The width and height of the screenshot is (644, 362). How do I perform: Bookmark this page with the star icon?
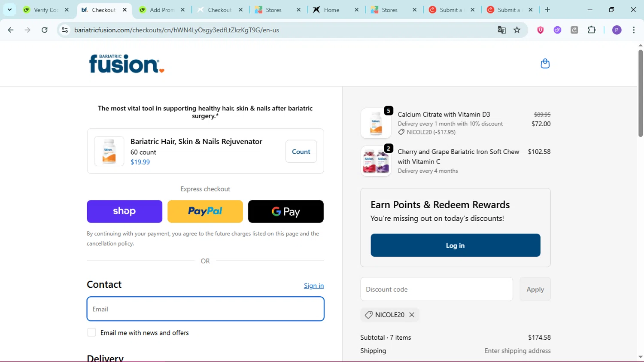[517, 30]
